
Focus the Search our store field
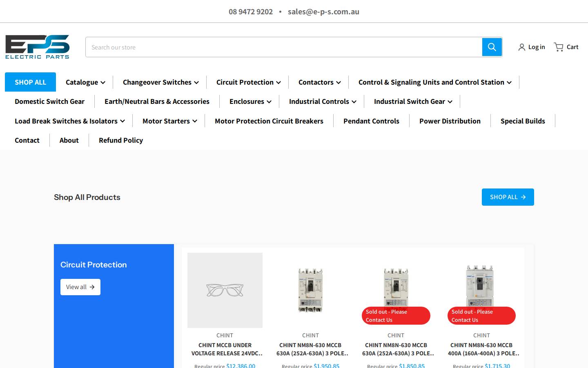click(284, 47)
